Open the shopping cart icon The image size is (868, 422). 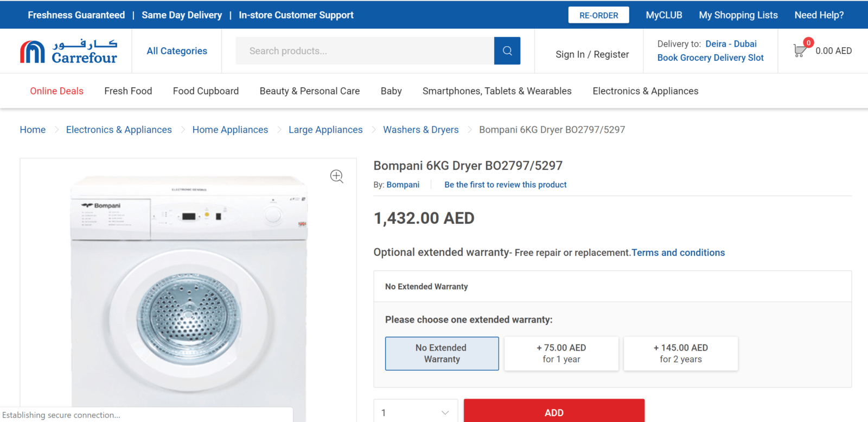800,51
